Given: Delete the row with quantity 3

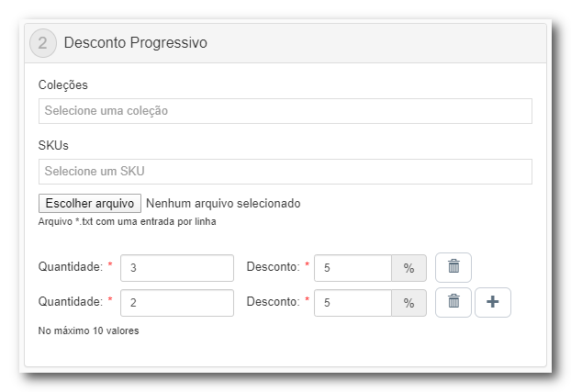Looking at the screenshot, I should (453, 267).
